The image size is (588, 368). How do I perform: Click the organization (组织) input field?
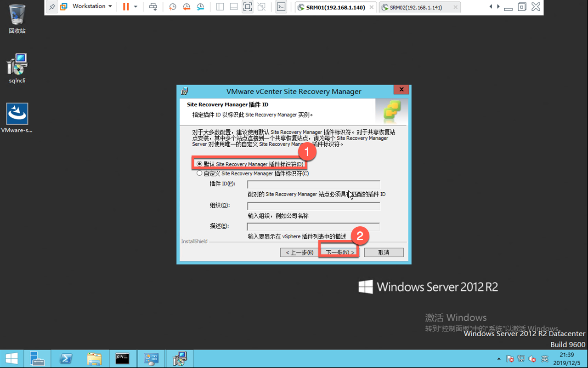[x=314, y=206]
